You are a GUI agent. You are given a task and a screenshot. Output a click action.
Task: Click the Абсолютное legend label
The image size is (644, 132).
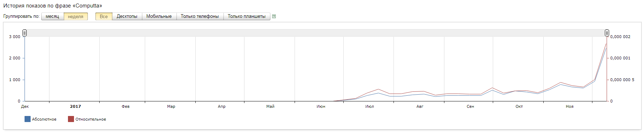pyautogui.click(x=44, y=119)
